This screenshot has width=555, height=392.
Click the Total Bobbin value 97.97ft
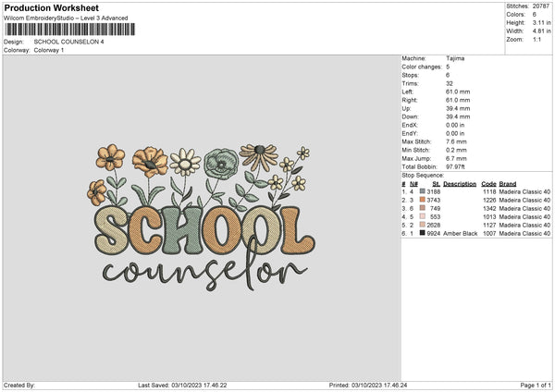[x=455, y=166]
